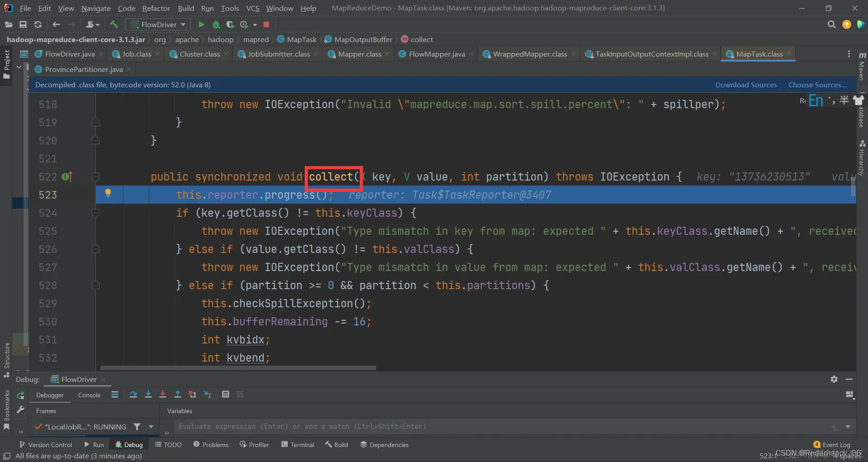Filter frames using the funnel icon
Screen dimensions: 868x462
(x=137, y=426)
